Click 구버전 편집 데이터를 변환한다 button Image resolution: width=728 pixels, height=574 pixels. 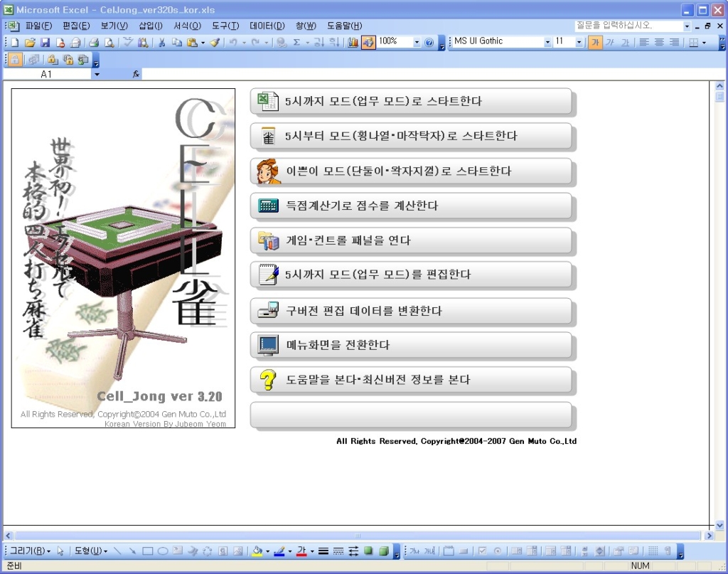410,310
